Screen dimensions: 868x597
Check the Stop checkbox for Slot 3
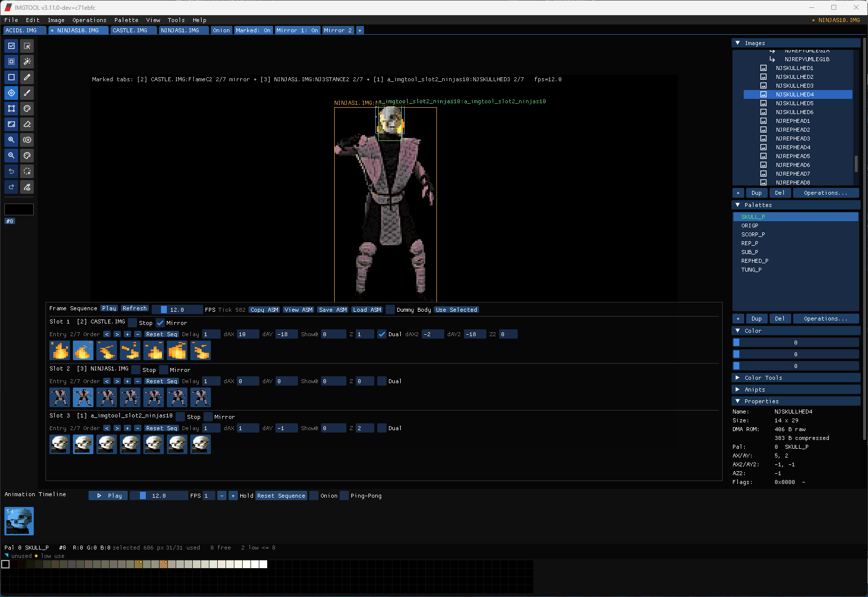(x=181, y=417)
